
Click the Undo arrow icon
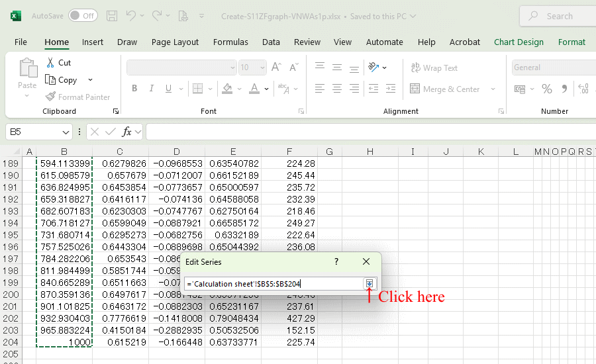tap(130, 16)
